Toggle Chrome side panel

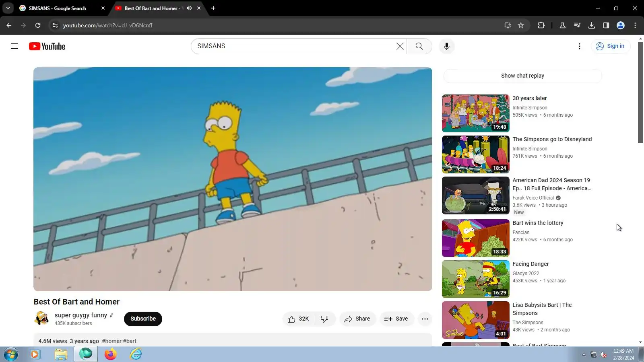[x=606, y=25]
